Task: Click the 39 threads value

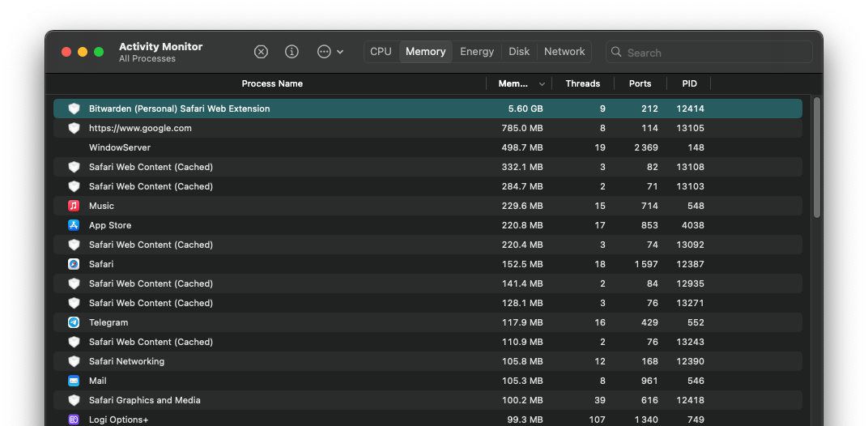Action: coord(599,400)
